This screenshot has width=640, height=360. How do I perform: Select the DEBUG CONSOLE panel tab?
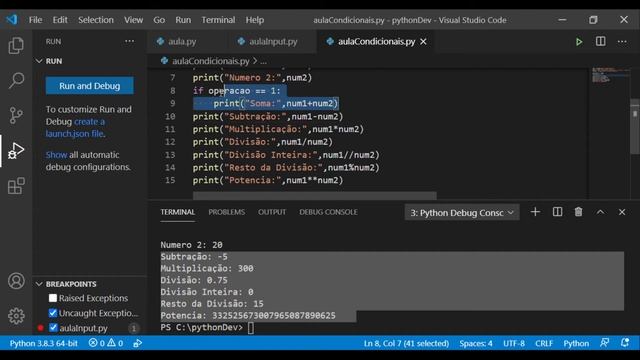coord(328,212)
